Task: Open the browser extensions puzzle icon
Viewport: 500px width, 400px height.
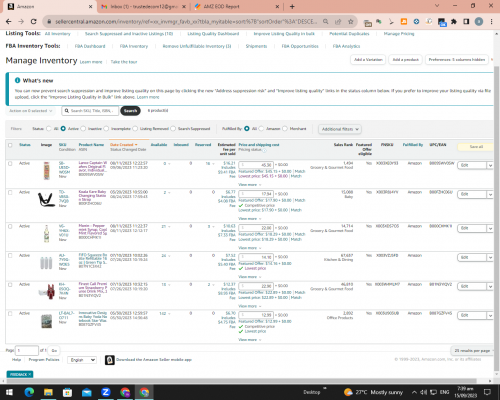Action: tap(454, 21)
